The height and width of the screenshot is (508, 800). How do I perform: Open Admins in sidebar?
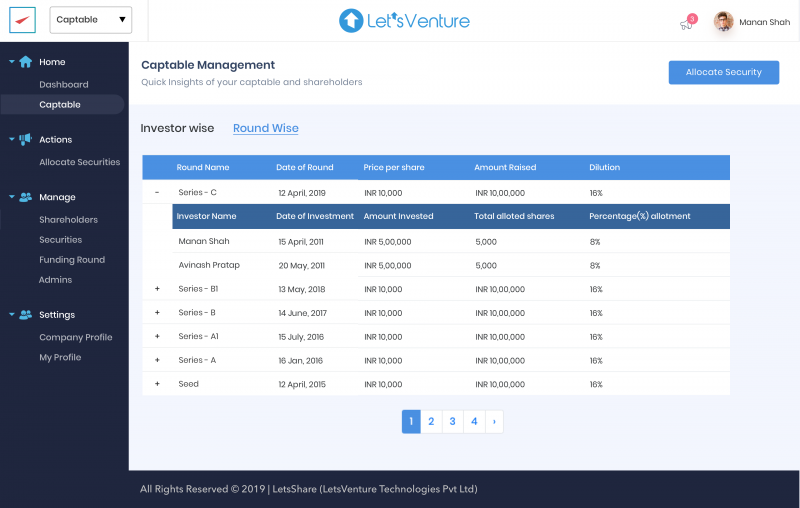56,280
